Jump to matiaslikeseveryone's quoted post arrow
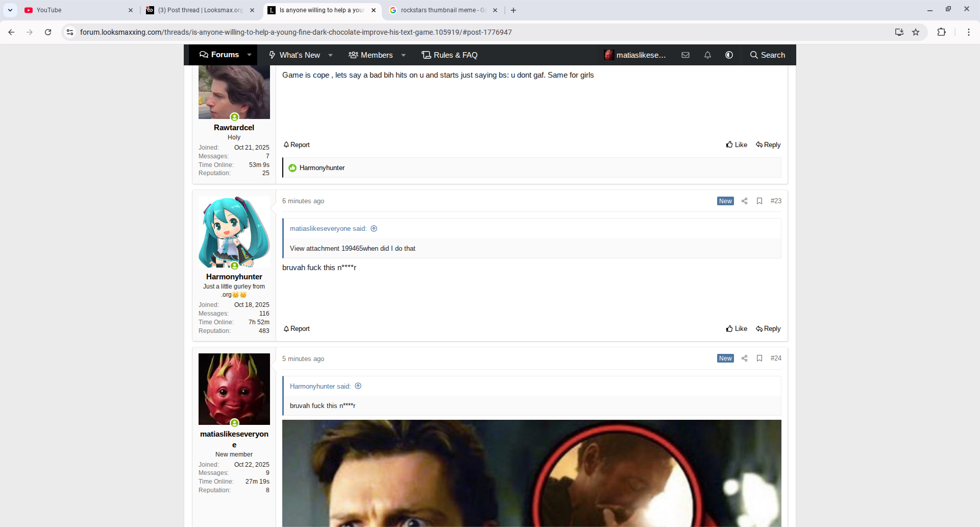 [x=374, y=229]
